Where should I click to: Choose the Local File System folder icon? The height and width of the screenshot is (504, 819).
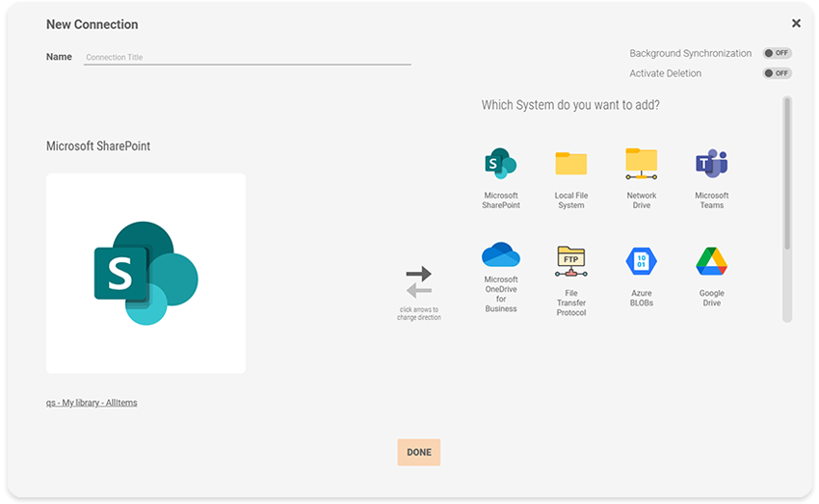point(570,164)
